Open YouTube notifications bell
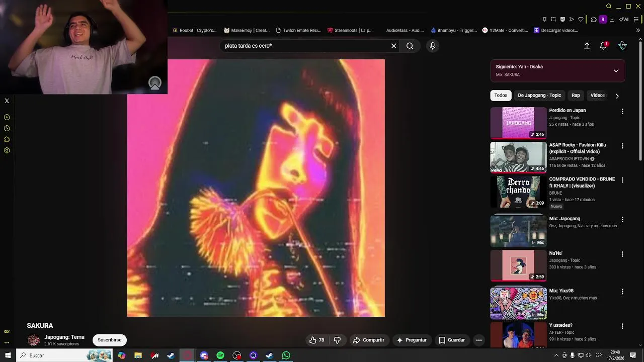 pos(603,46)
